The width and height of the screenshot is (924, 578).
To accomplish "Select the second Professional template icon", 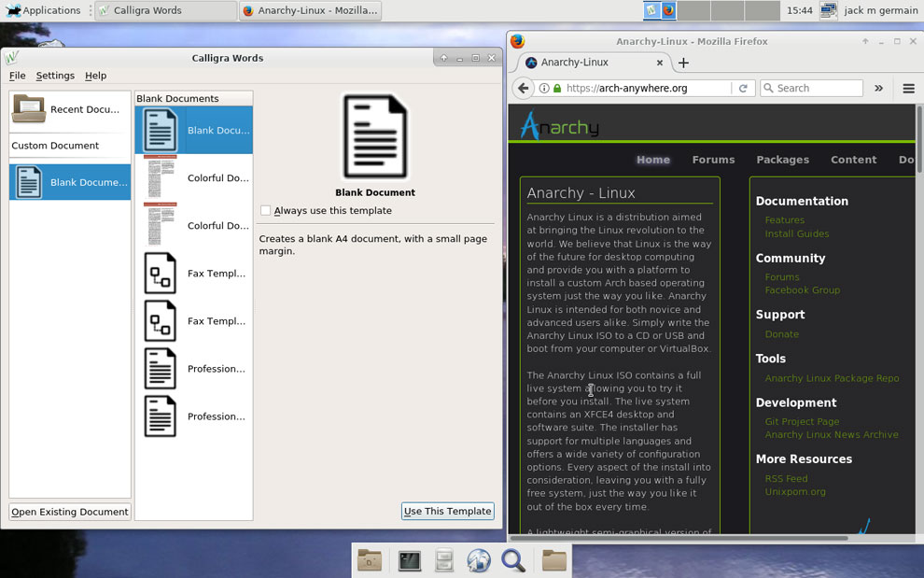I will coord(161,416).
